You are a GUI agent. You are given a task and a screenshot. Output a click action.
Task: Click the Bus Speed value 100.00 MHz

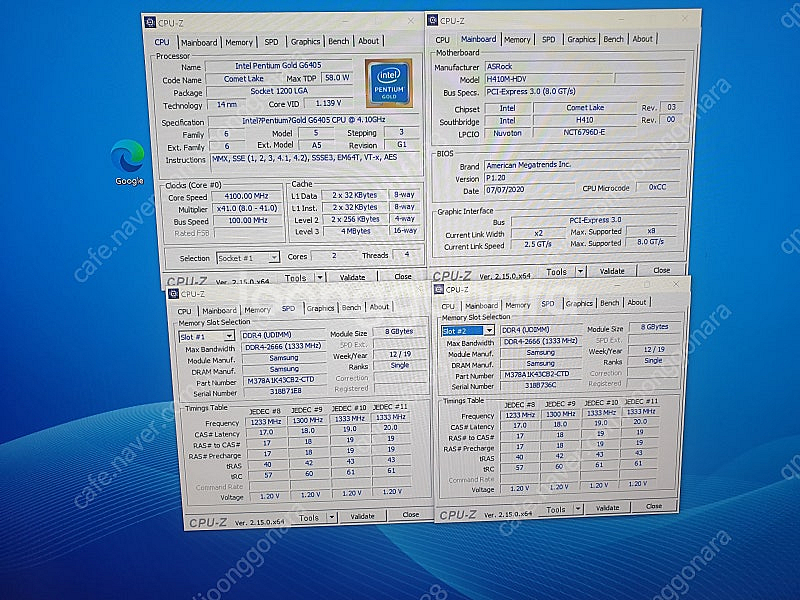click(x=247, y=220)
